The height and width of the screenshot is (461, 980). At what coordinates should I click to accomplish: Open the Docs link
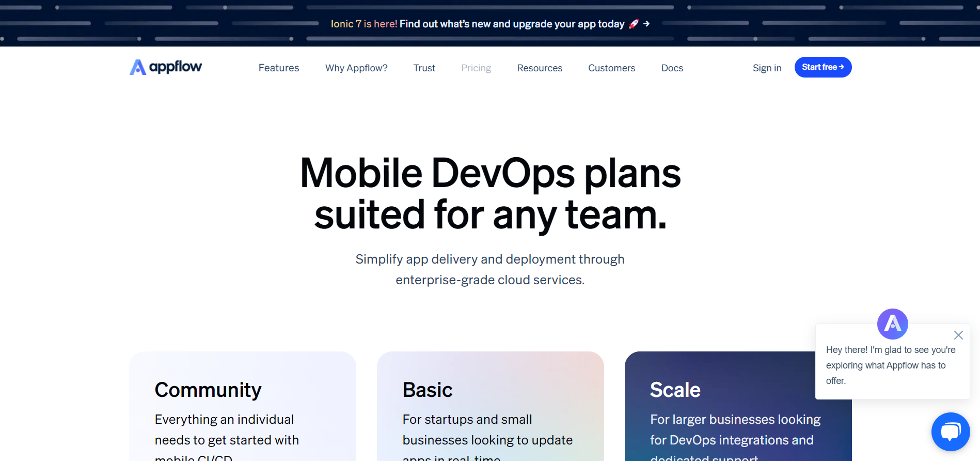[672, 68]
